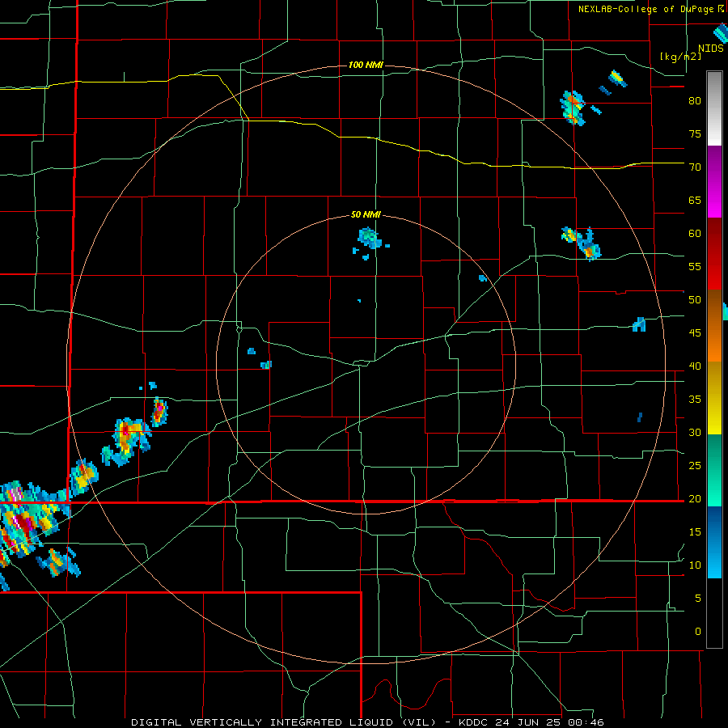Click the 40 value on the color scale
Image resolution: width=728 pixels, height=728 pixels.
[695, 366]
